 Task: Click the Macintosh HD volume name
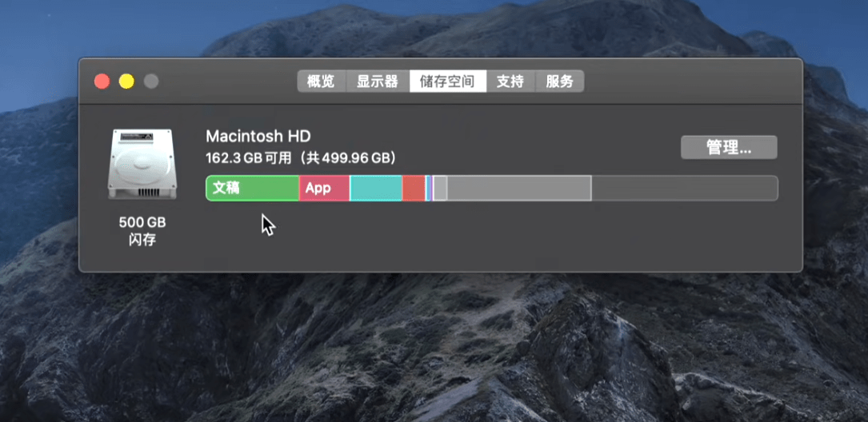coord(258,136)
